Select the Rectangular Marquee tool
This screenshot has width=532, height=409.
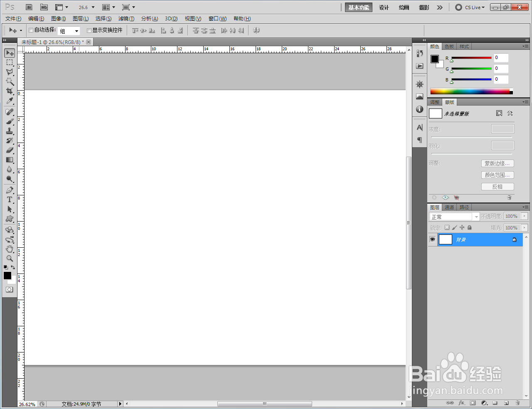(10, 62)
